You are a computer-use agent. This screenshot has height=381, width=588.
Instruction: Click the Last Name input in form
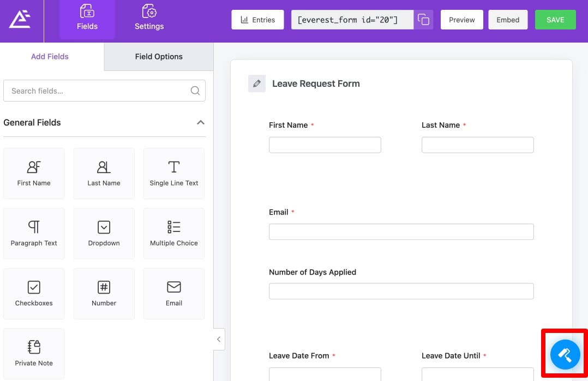(477, 145)
